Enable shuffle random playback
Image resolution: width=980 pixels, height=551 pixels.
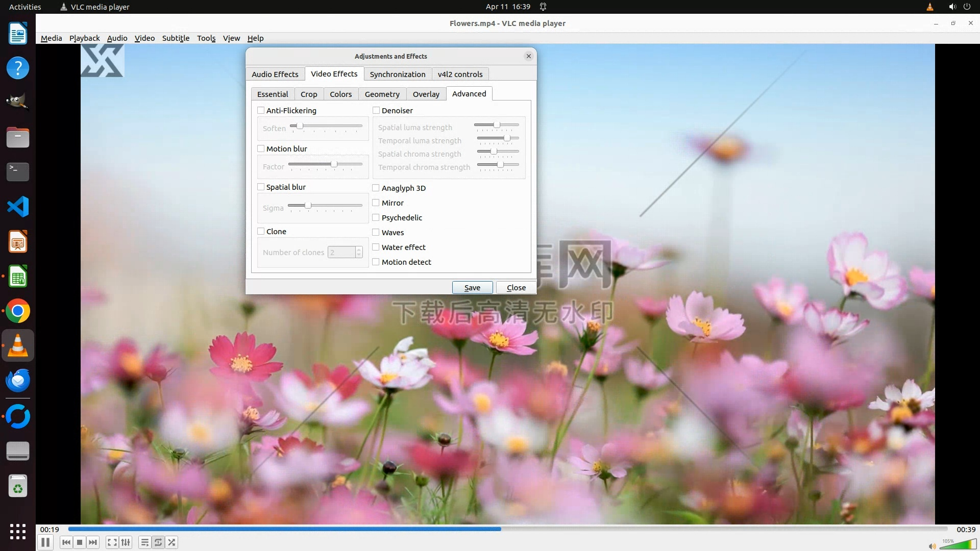pos(172,542)
